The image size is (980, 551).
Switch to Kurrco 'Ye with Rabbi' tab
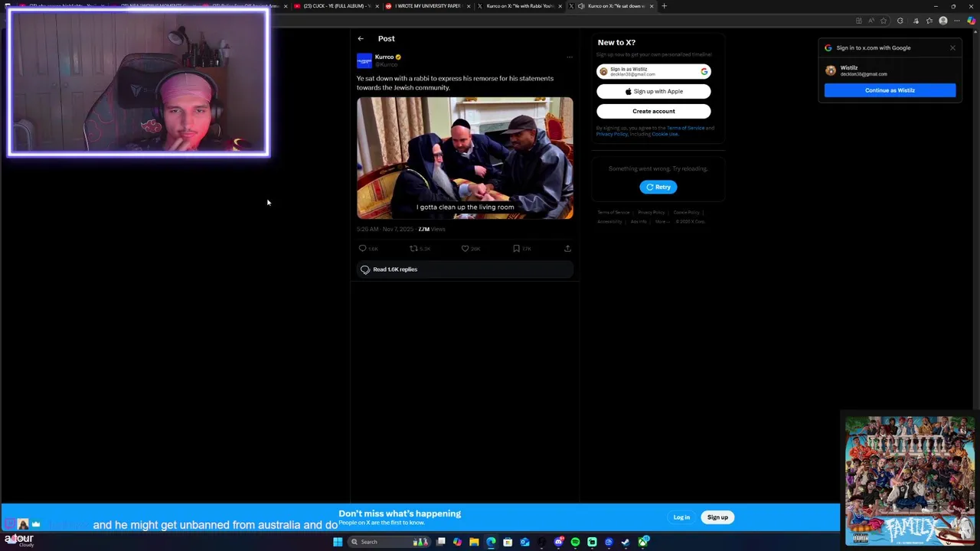519,6
